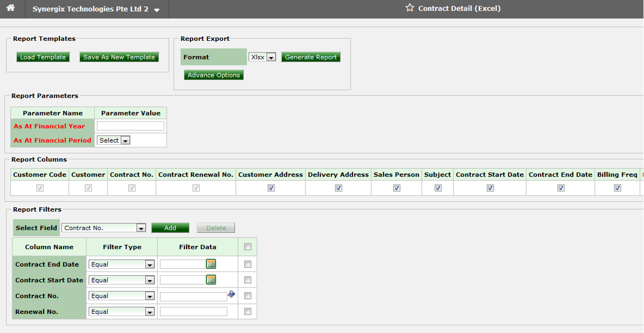644x333 pixels.
Task: Open the Synergix Technologies Pte Ltd 2 menu
Action: (x=156, y=9)
